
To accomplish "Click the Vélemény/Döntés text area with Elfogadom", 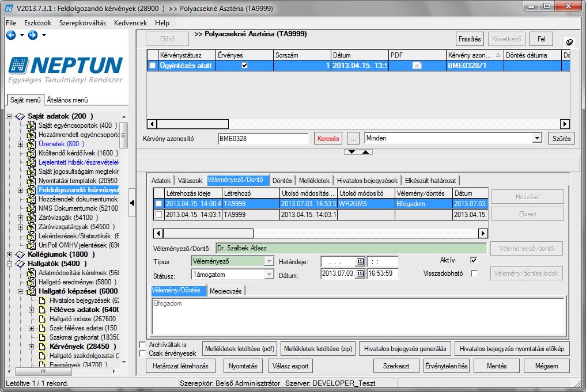I will click(x=358, y=316).
